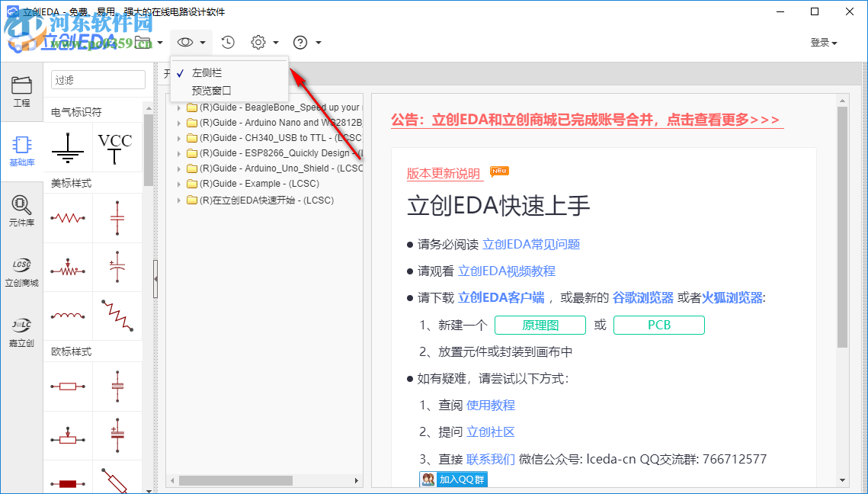Open the 登录 login dropdown
The height and width of the screenshot is (494, 868).
coord(824,43)
